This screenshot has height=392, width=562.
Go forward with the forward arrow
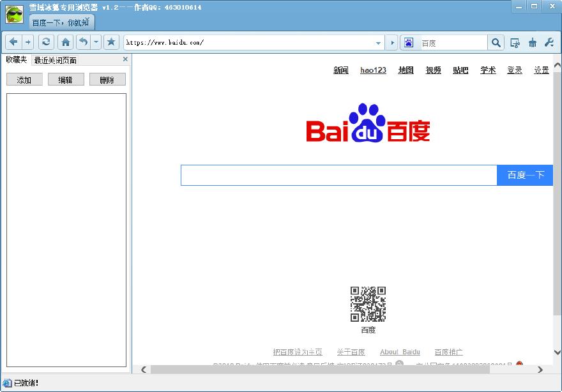[x=28, y=42]
